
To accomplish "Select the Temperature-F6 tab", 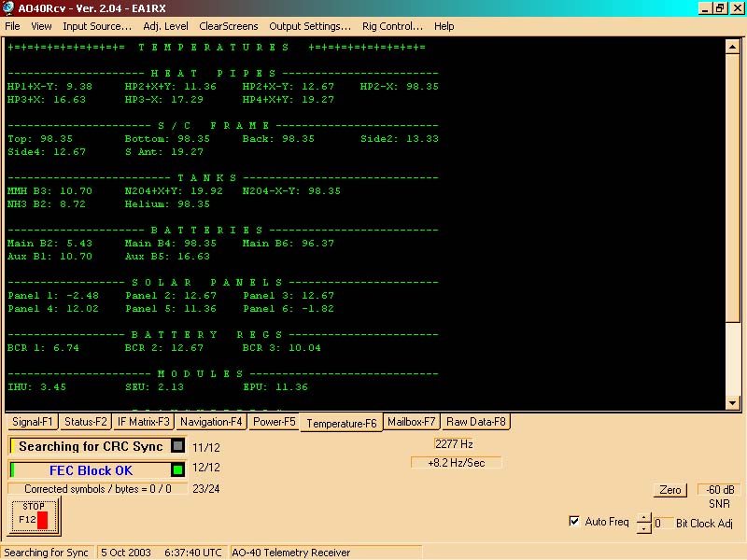I will pyautogui.click(x=341, y=423).
